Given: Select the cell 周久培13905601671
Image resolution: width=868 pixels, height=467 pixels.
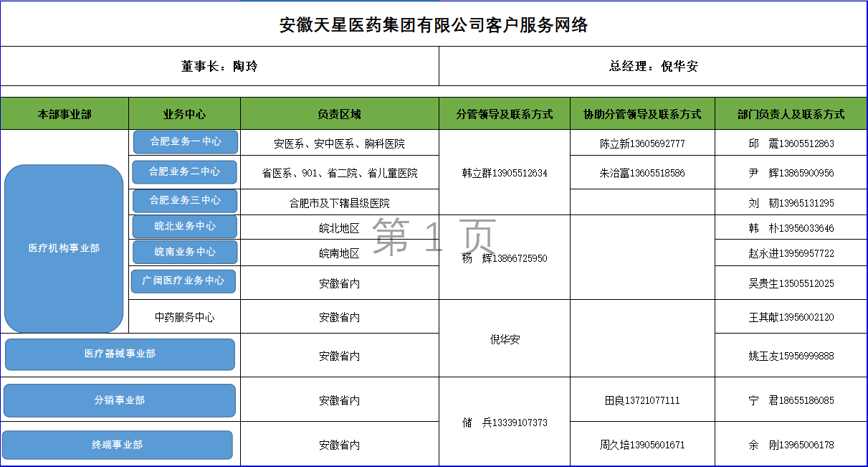Looking at the screenshot, I should click(642, 445).
